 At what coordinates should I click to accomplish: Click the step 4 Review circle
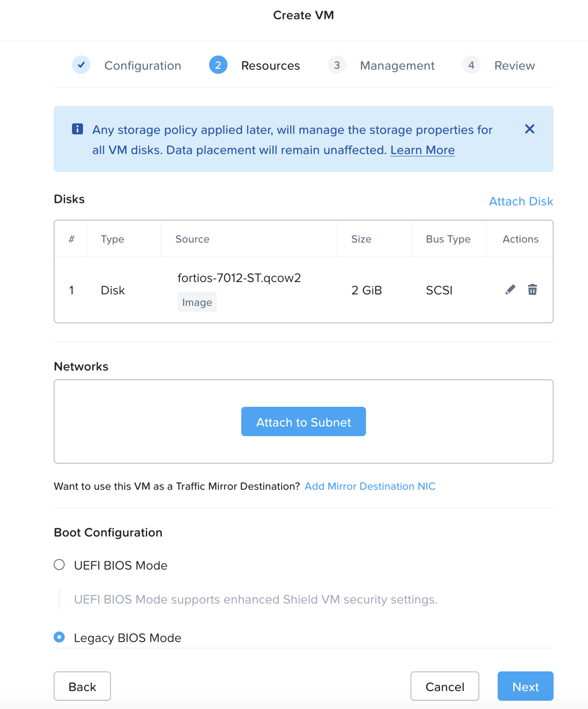(x=471, y=65)
